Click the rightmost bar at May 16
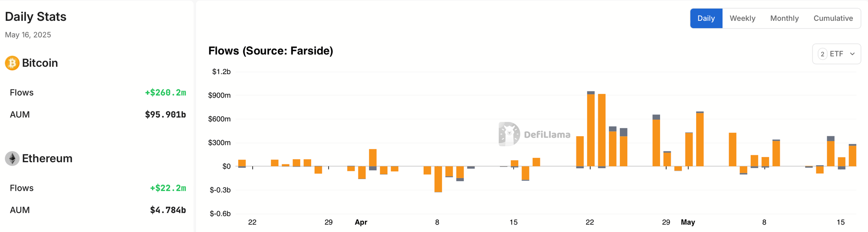Image resolution: width=868 pixels, height=232 pixels. click(x=852, y=155)
